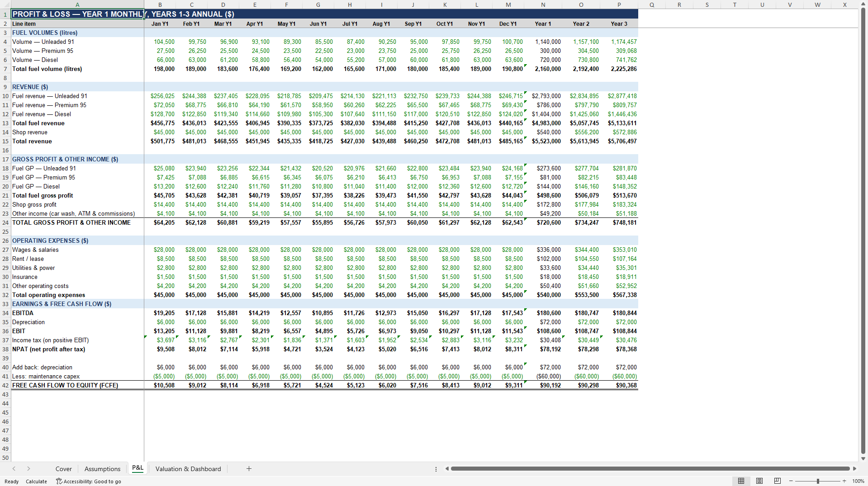Open the Valuation & Dashboard tab
This screenshot has height=486, width=868.
click(188, 469)
